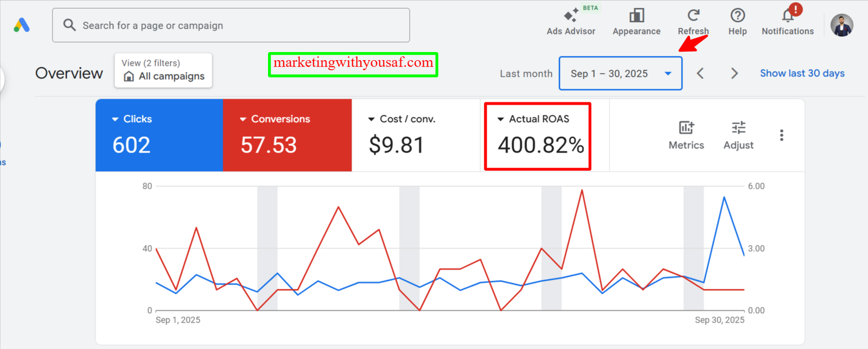Open the Metrics chart icon
The height and width of the screenshot is (349, 868).
686,128
